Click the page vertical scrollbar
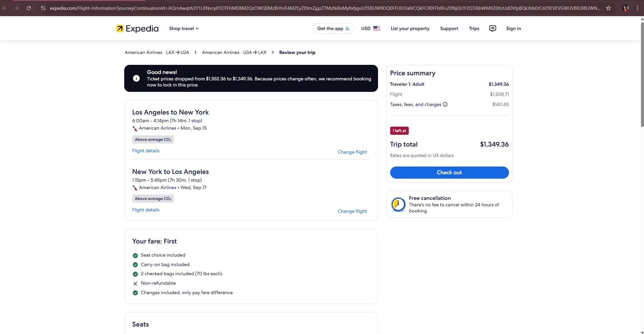Viewport: 644px width, 334px height. 642,74
